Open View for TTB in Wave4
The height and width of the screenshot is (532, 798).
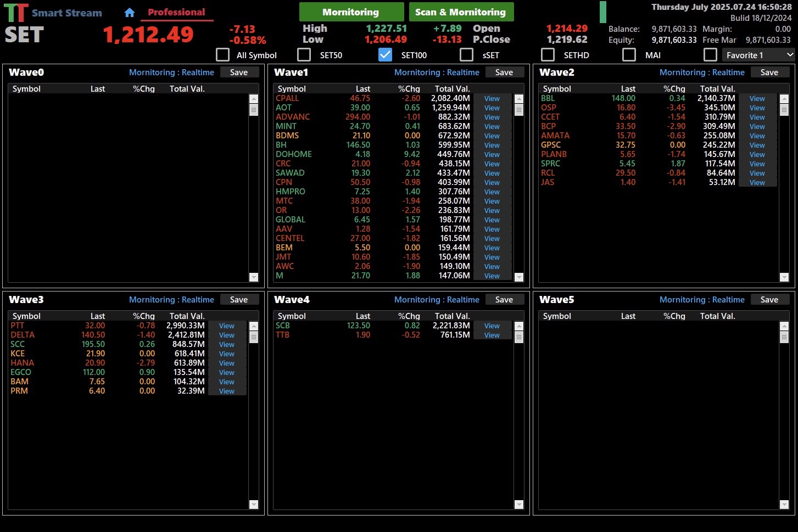(492, 335)
